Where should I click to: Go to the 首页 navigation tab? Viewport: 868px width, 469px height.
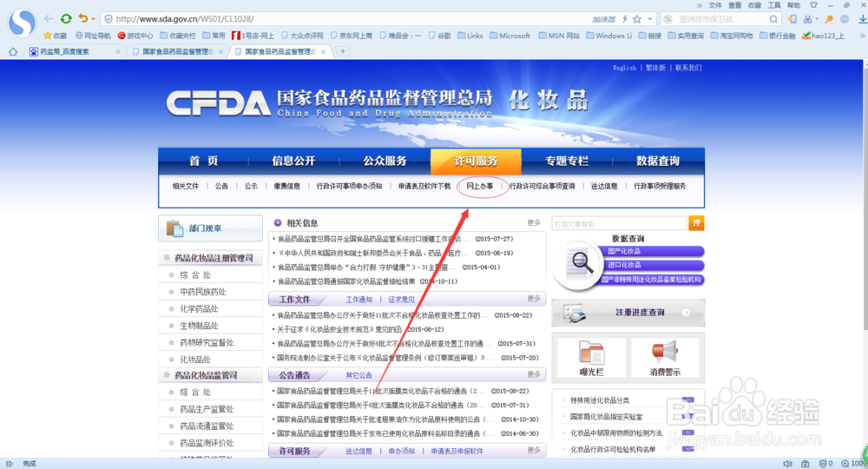coord(204,162)
